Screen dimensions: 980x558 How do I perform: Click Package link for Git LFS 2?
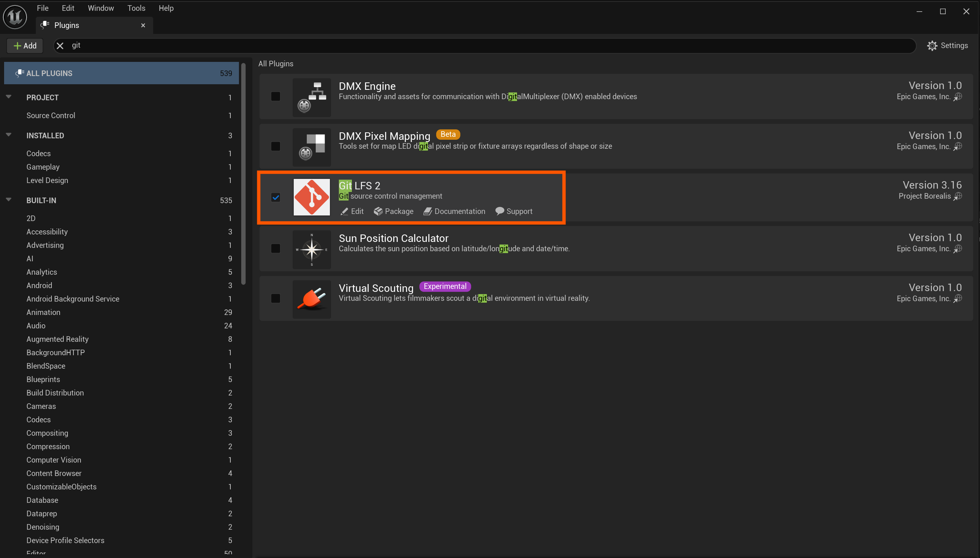click(x=394, y=211)
